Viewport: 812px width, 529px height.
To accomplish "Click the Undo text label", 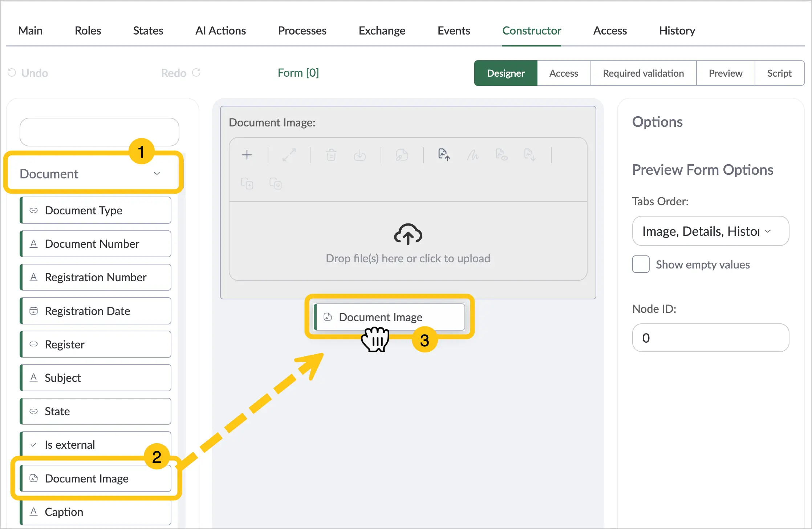I will [x=34, y=73].
